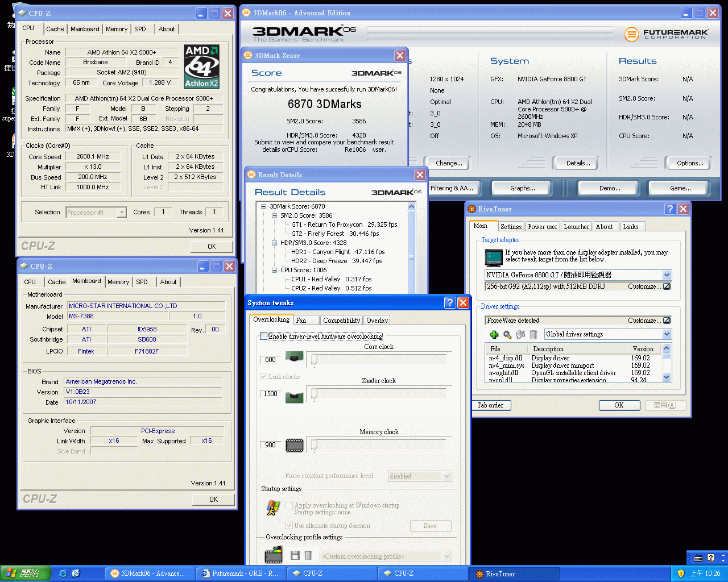This screenshot has height=582, width=728.
Task: Open the target adapter NVIDIA GeForce 8800 GT dropdown
Action: 667,275
